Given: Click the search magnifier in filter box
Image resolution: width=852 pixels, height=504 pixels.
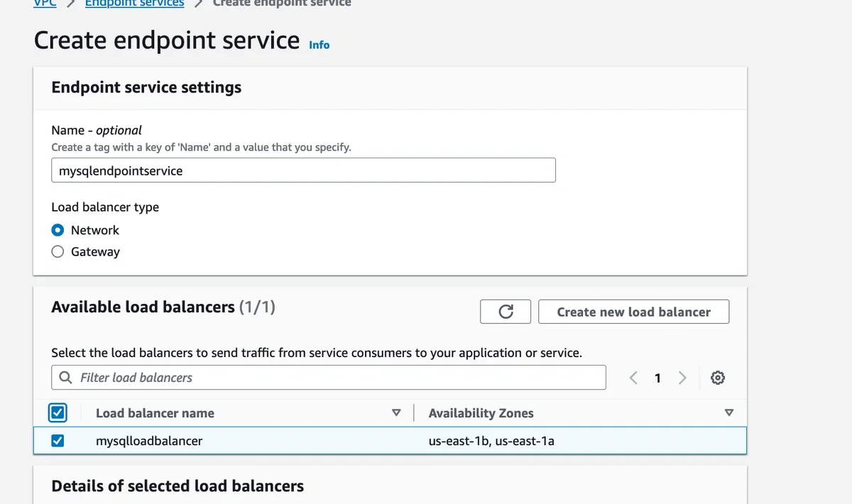Looking at the screenshot, I should [x=65, y=378].
